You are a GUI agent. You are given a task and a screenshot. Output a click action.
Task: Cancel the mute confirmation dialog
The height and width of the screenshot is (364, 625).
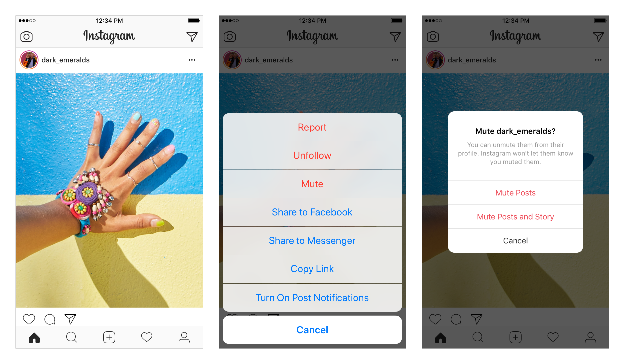point(516,240)
